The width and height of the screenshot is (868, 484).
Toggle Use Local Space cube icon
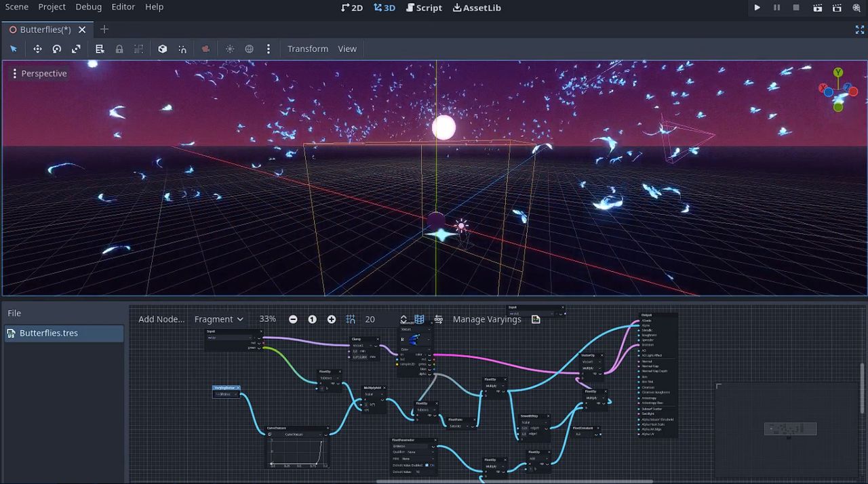(163, 49)
